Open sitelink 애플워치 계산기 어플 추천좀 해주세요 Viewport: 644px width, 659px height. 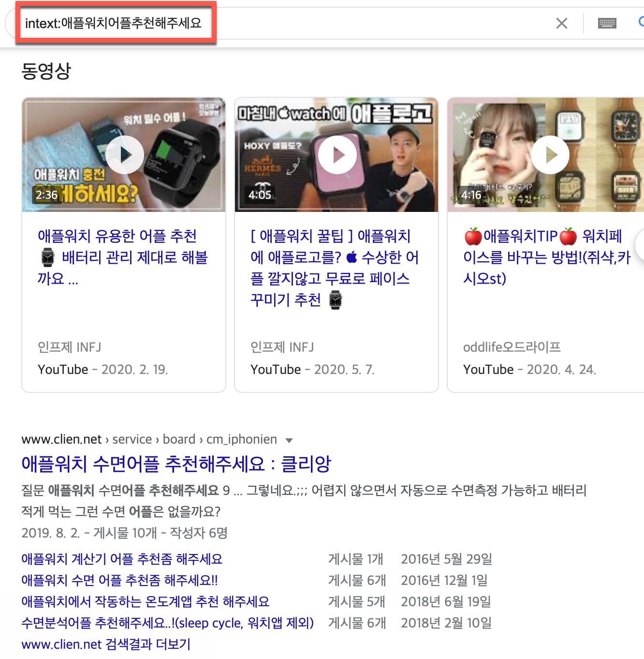(x=122, y=559)
